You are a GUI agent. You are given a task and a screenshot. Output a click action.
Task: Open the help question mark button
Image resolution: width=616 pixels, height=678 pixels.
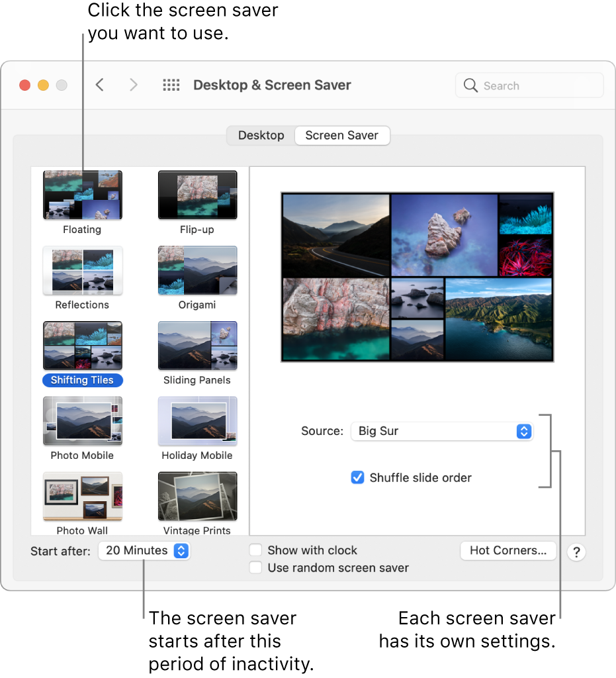click(576, 553)
